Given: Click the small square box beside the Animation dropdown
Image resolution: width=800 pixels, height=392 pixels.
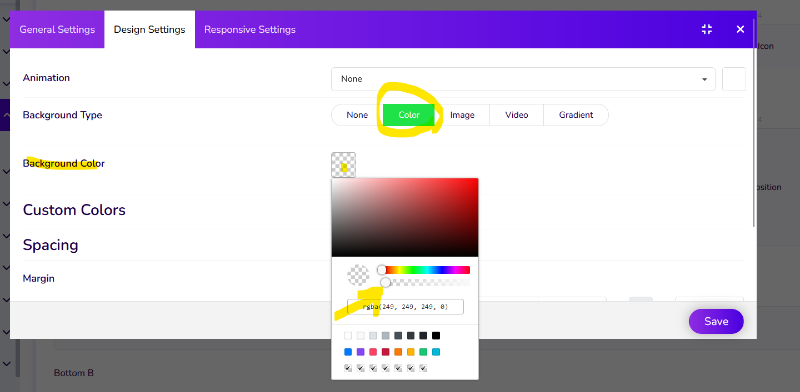Looking at the screenshot, I should [734, 79].
